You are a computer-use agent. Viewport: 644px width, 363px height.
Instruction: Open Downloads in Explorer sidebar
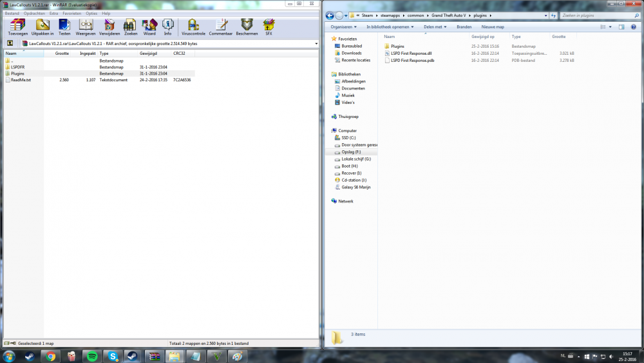pos(351,53)
